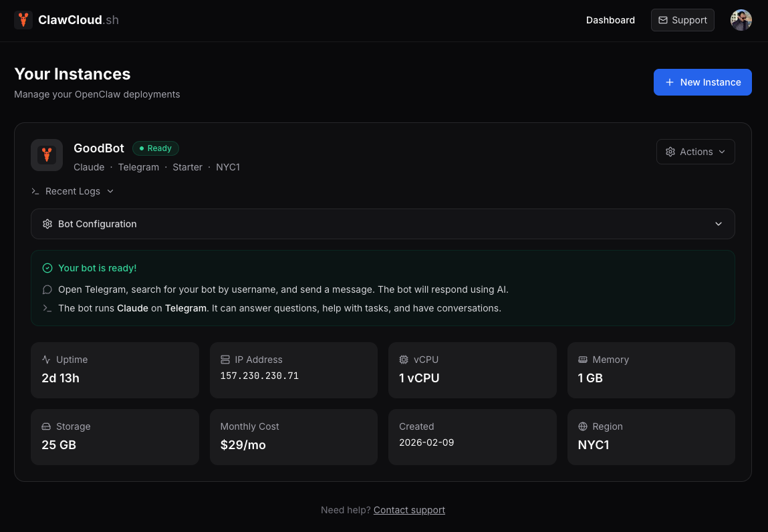This screenshot has width=768, height=532.
Task: Click the Storage drive icon
Action: 47,426
